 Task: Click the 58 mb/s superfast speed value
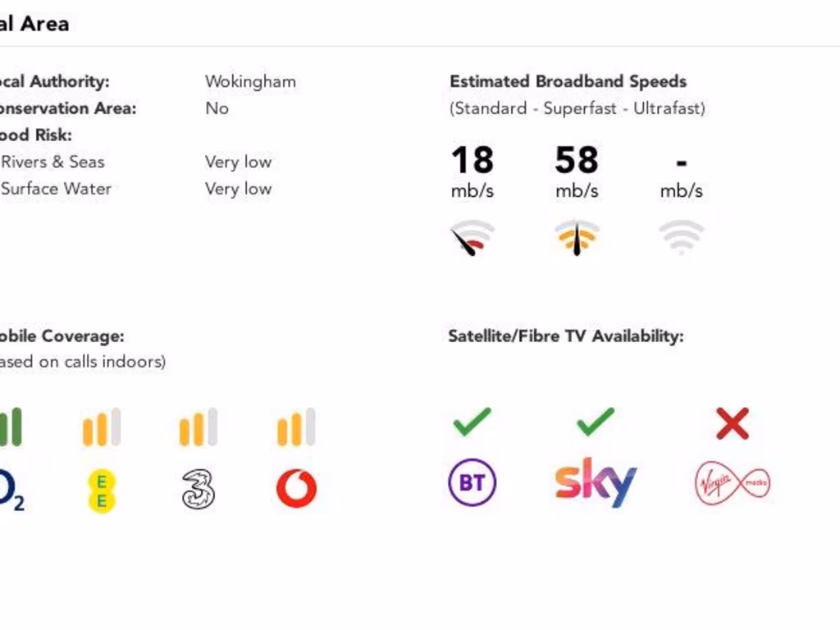(577, 160)
